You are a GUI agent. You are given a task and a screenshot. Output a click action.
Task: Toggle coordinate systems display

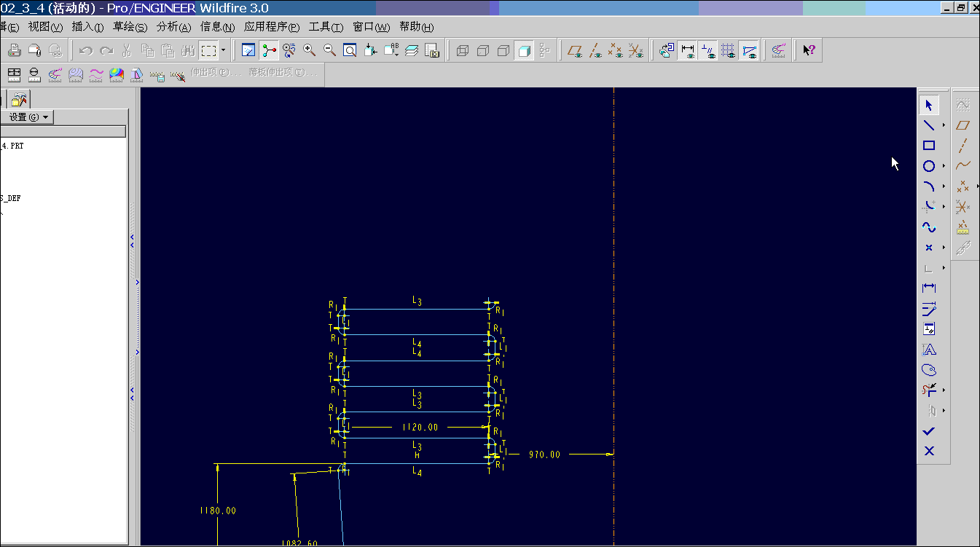click(636, 50)
